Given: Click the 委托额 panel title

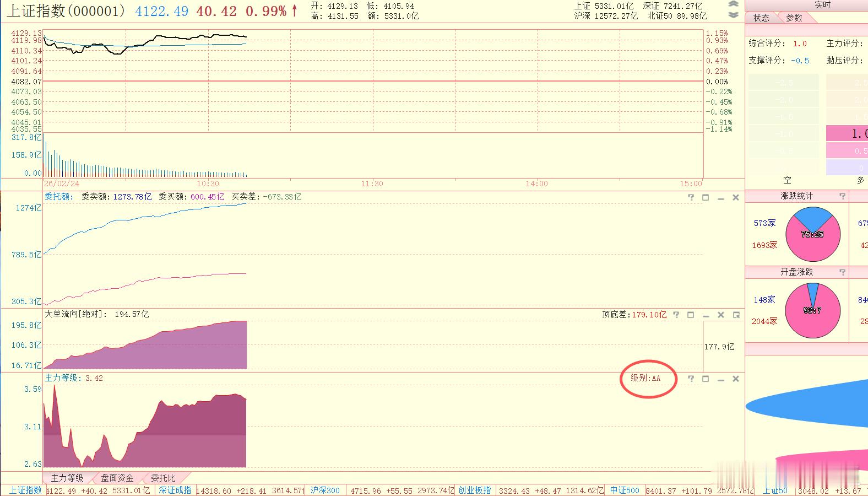Looking at the screenshot, I should point(58,197).
